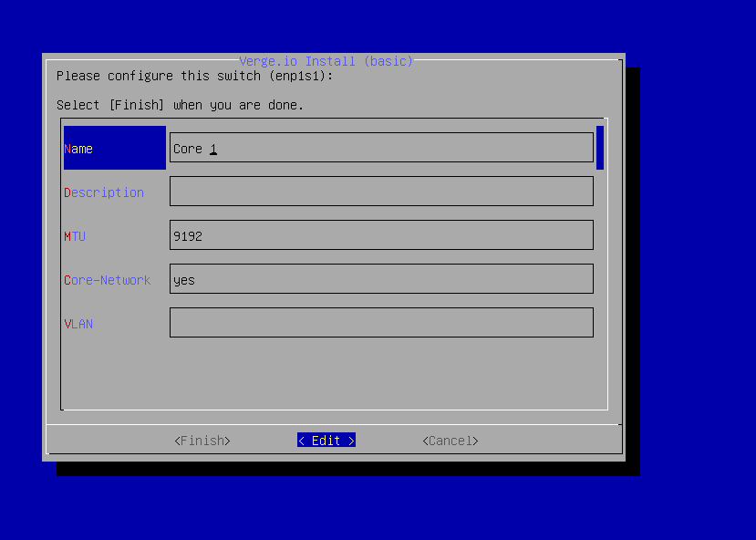This screenshot has width=756, height=540.
Task: Select the Core-Network row label
Action: point(107,280)
